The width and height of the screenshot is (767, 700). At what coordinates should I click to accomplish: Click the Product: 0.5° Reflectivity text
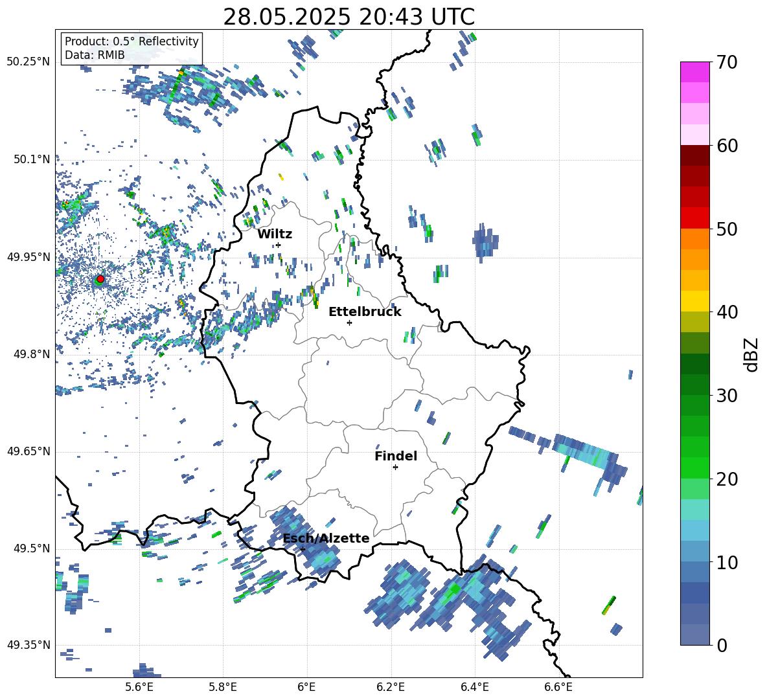(x=132, y=41)
